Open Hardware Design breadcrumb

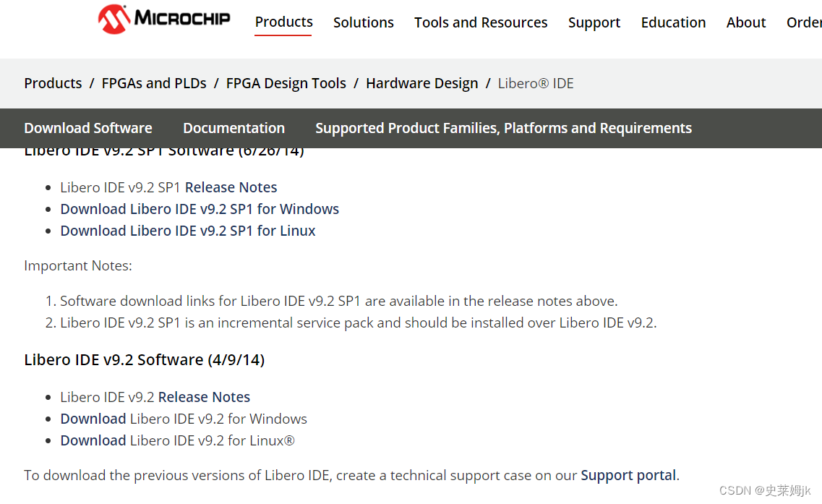[x=421, y=83]
